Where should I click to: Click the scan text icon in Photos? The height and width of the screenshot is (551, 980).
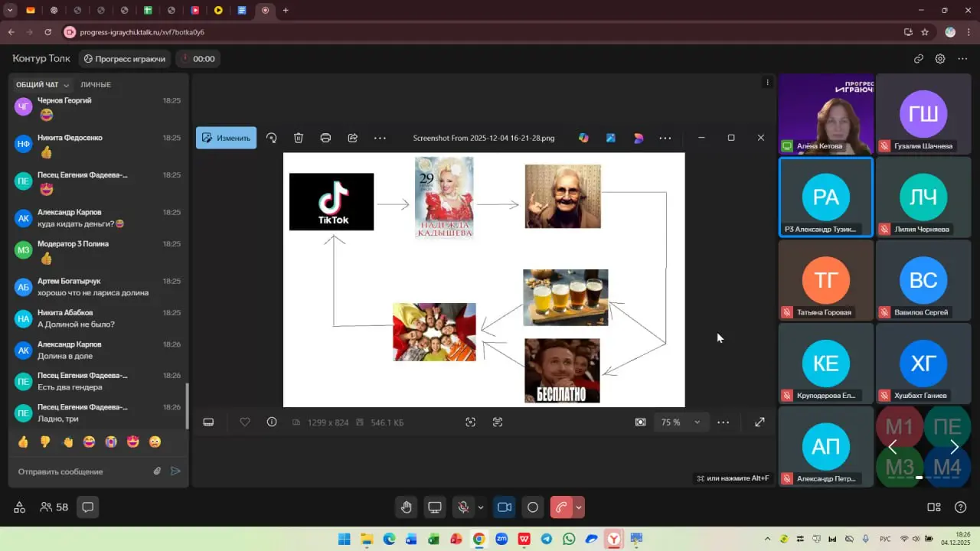point(498,422)
